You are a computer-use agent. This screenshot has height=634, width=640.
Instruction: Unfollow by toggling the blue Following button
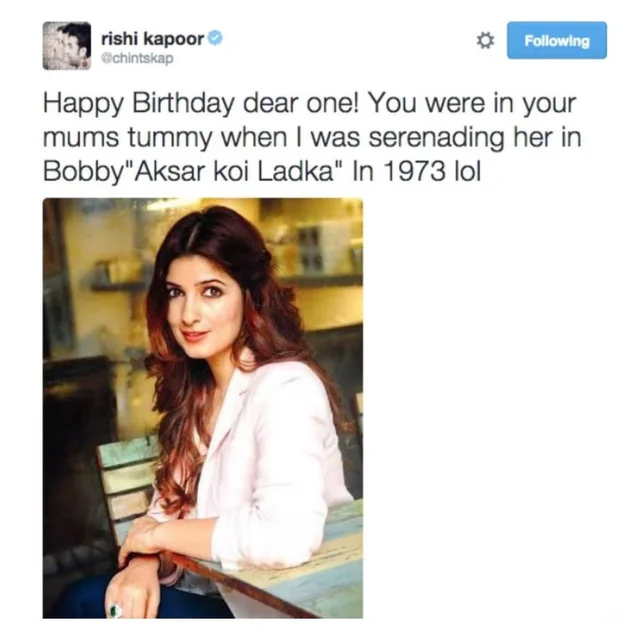(557, 40)
